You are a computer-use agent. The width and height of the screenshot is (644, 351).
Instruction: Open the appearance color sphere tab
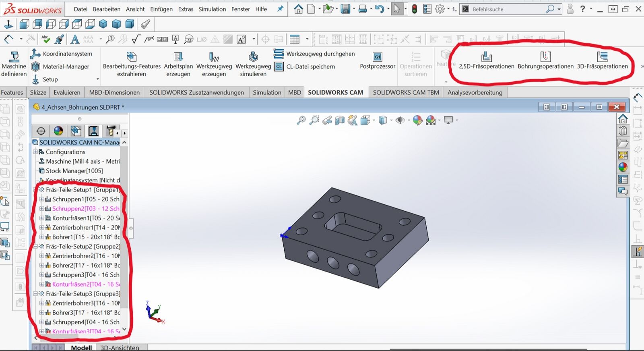coord(58,131)
